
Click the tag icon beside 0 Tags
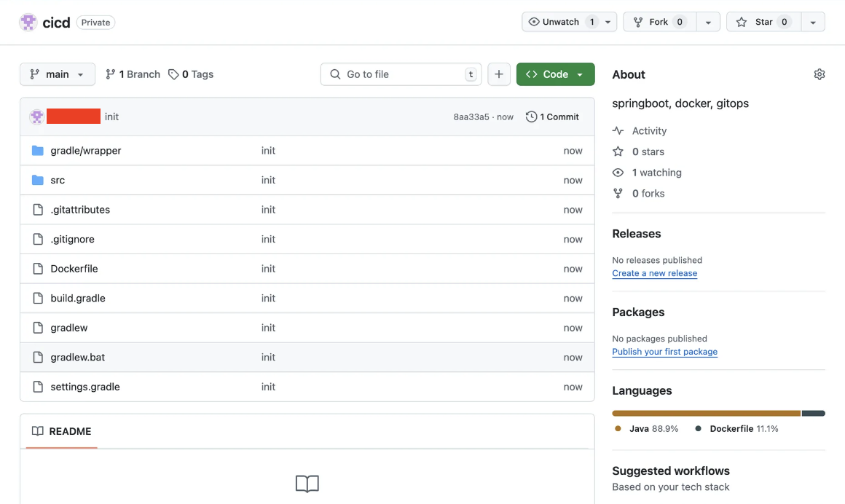pyautogui.click(x=173, y=74)
